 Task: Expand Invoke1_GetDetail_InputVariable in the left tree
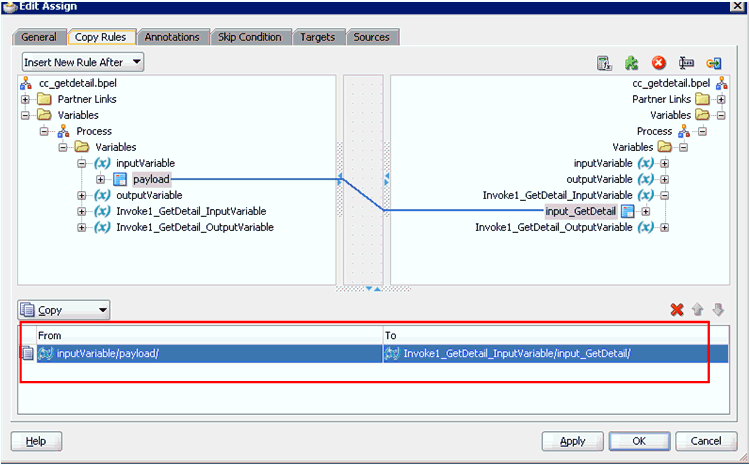click(x=82, y=211)
